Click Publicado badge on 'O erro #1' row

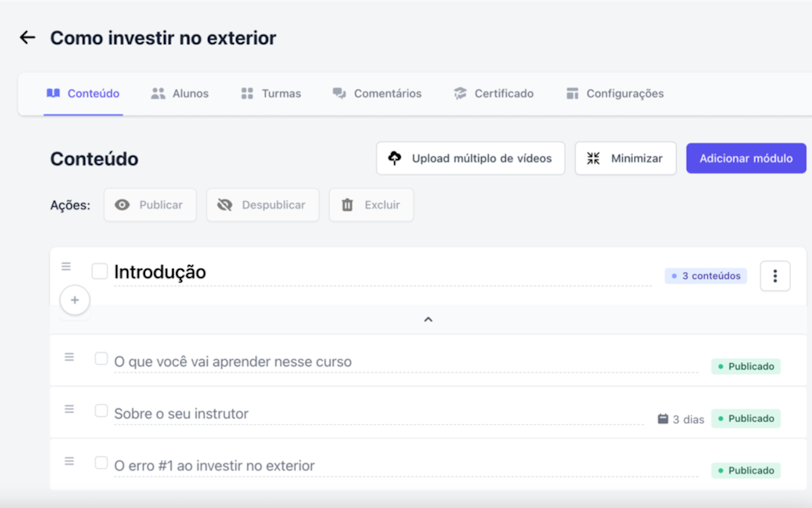(x=745, y=470)
